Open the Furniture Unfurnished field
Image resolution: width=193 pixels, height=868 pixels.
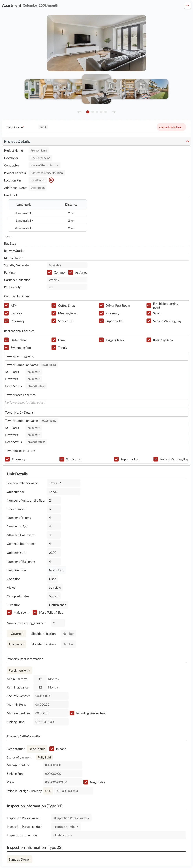pyautogui.click(x=58, y=605)
